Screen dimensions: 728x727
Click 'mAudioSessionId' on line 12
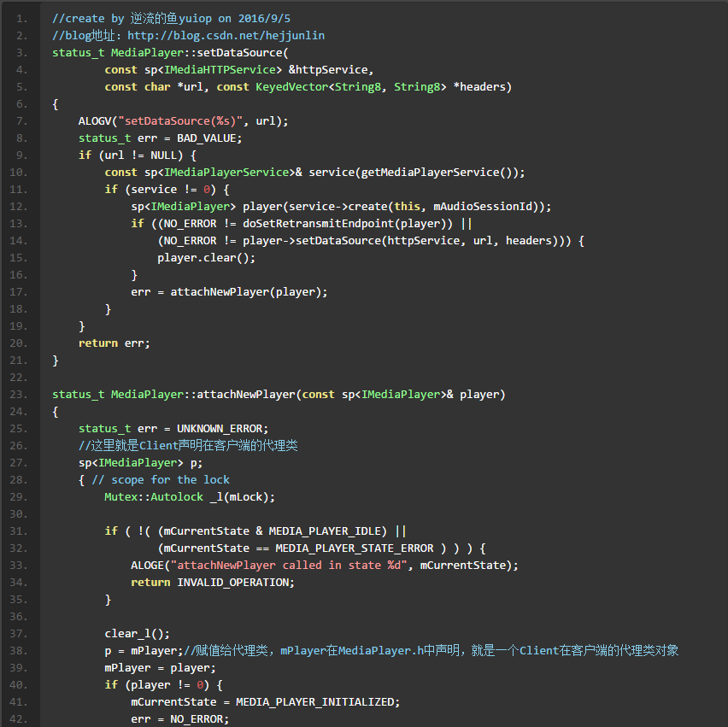click(x=483, y=207)
